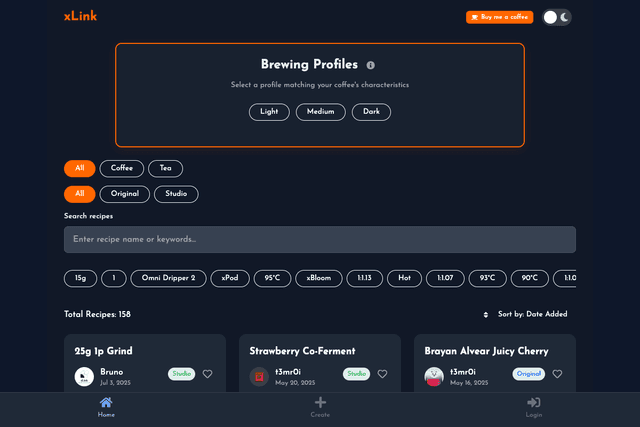640x427 pixels.
Task: Focus the recipe search input field
Action: pos(320,240)
